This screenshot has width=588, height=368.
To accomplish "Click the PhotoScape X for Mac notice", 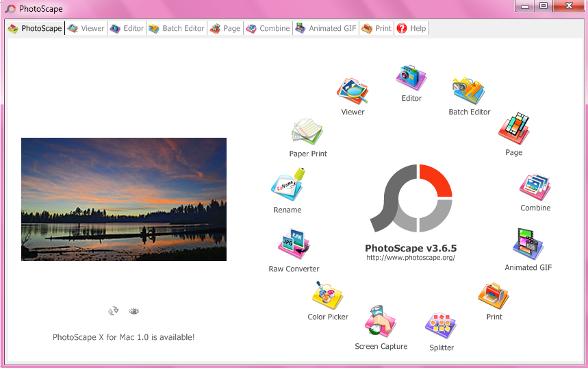I will point(123,337).
